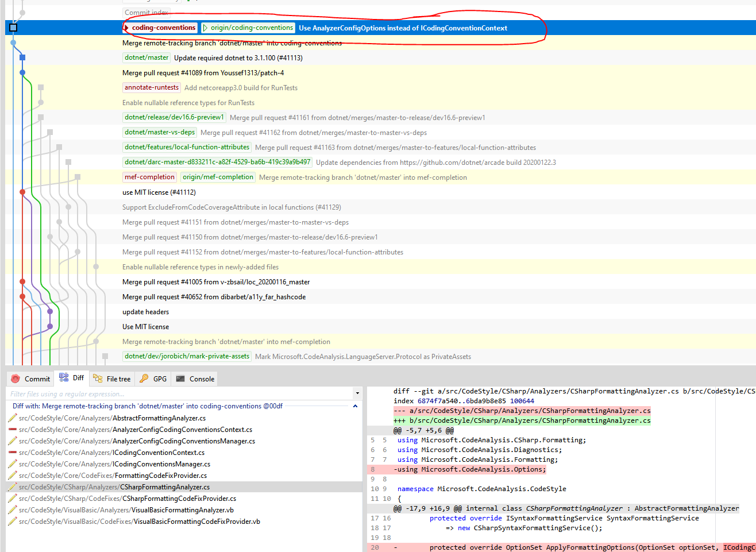
Task: Switch to the File tree tab
Action: [x=112, y=378]
